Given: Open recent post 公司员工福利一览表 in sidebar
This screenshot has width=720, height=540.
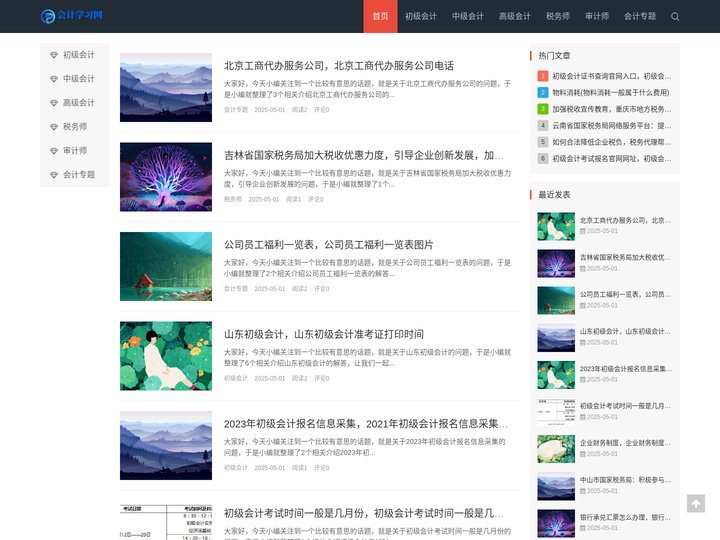Looking at the screenshot, I should point(625,294).
